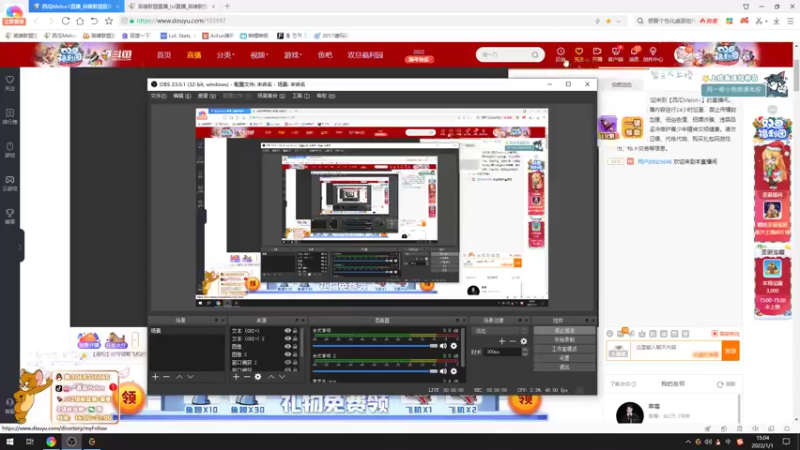Expand left sidebar using the side arrow handle
The image size is (800, 450).
pyautogui.click(x=20, y=246)
